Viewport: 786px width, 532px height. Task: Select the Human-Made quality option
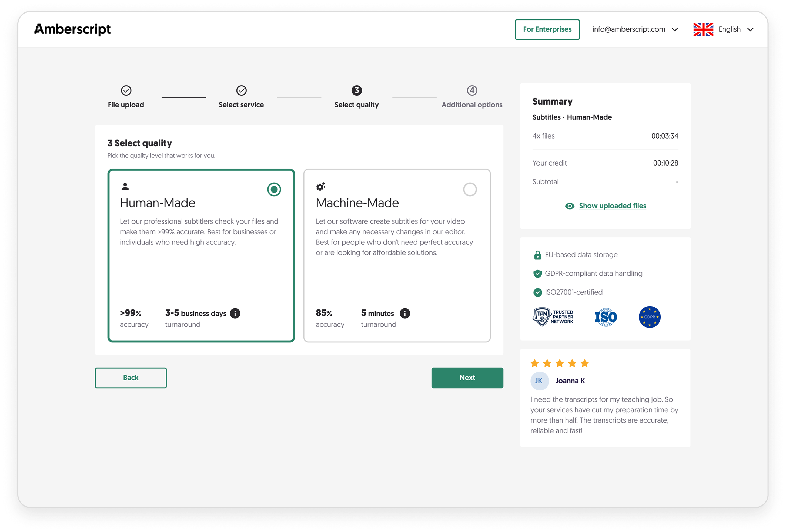pos(274,190)
